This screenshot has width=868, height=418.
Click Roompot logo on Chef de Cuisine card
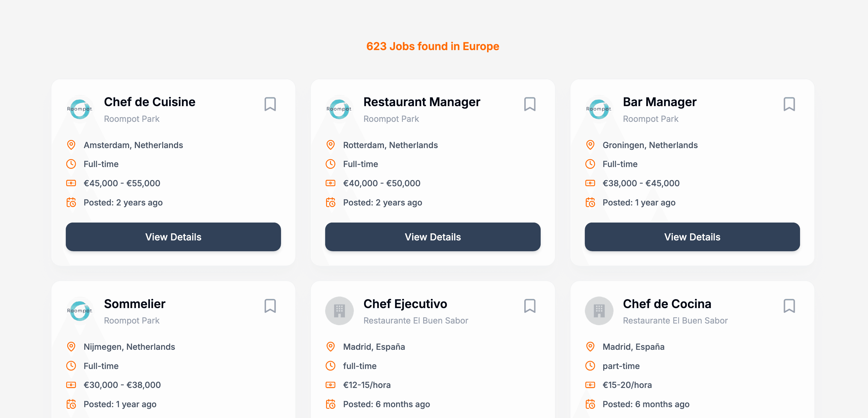point(80,109)
